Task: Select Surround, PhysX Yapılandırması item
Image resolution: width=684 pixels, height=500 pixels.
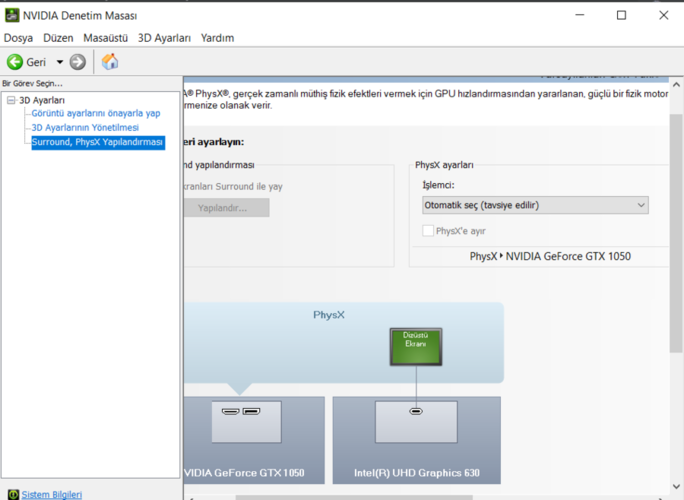Action: click(98, 142)
